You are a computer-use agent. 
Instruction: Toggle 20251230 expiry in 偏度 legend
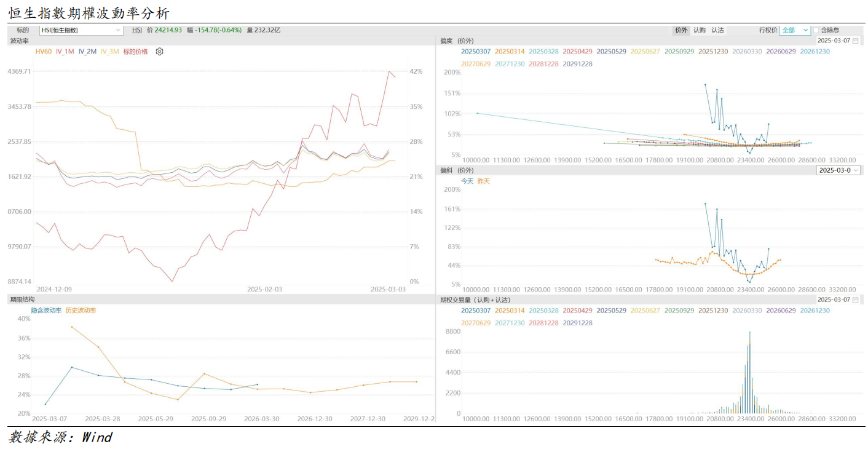[713, 52]
